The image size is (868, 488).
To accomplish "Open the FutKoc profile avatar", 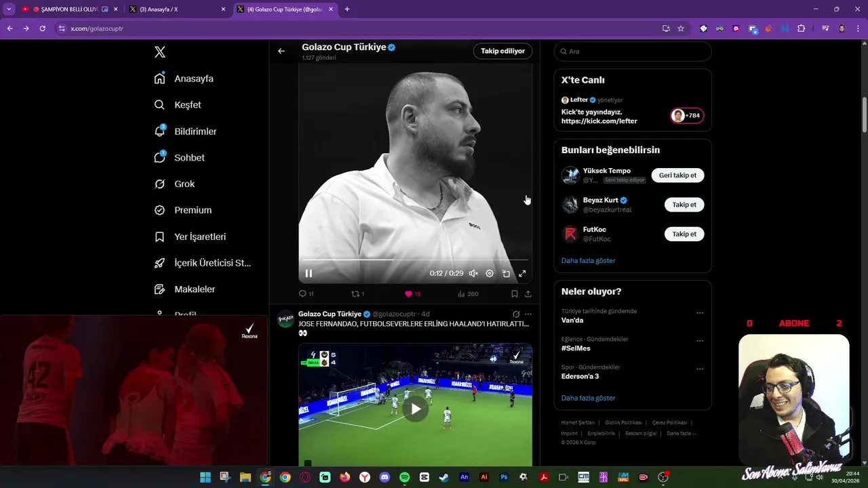I will coord(570,235).
